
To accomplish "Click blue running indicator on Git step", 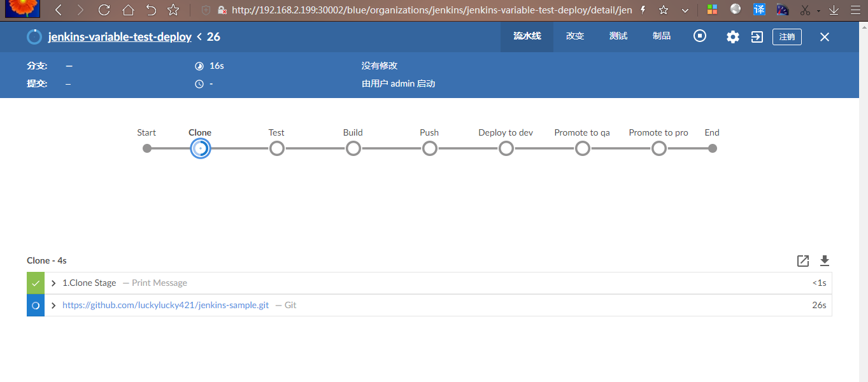I will tap(36, 306).
